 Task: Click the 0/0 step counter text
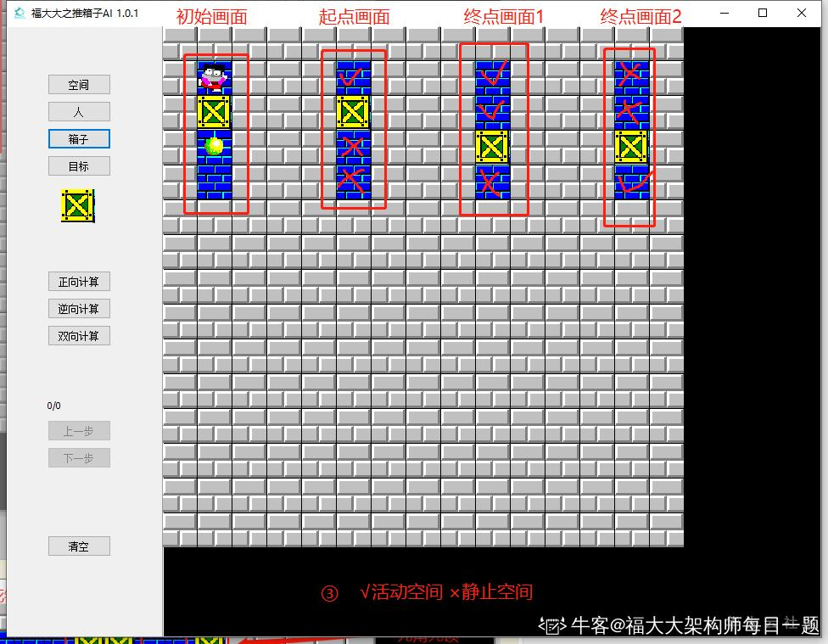tap(53, 406)
